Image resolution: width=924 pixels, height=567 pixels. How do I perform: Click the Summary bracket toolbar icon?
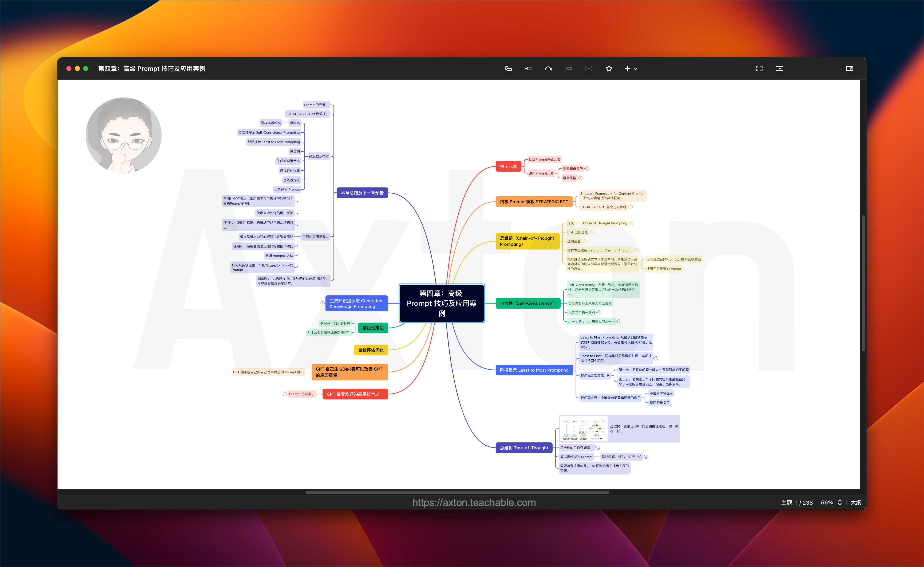[x=569, y=68]
